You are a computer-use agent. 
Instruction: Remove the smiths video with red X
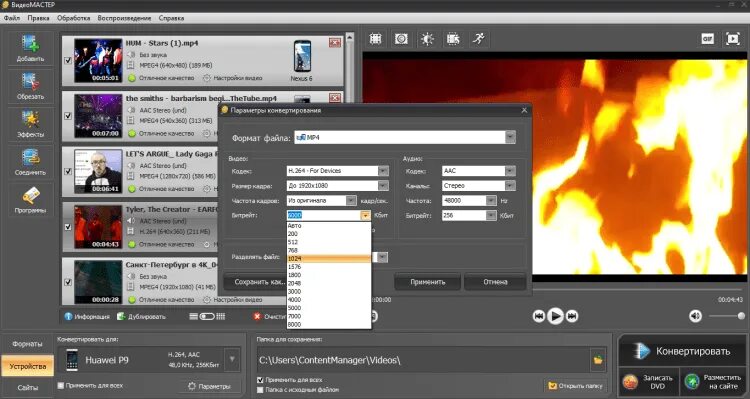pos(335,98)
